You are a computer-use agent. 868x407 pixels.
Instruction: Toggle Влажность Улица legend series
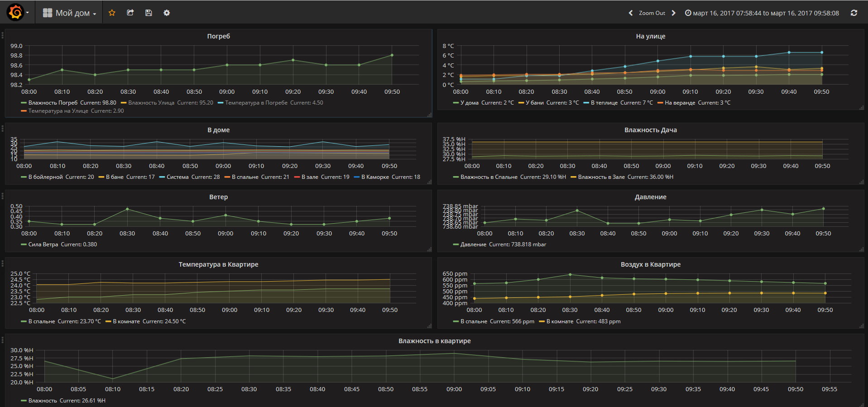(x=151, y=103)
